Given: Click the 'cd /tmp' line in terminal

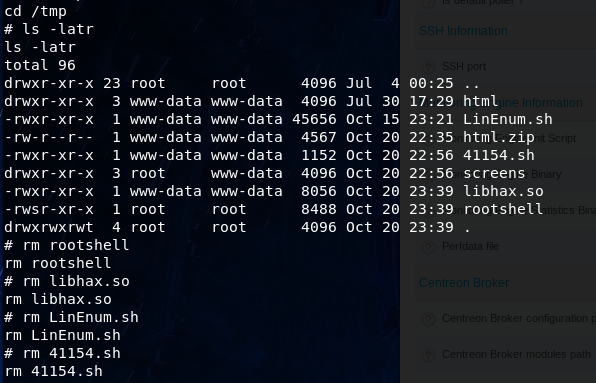Looking at the screenshot, I should [35, 11].
